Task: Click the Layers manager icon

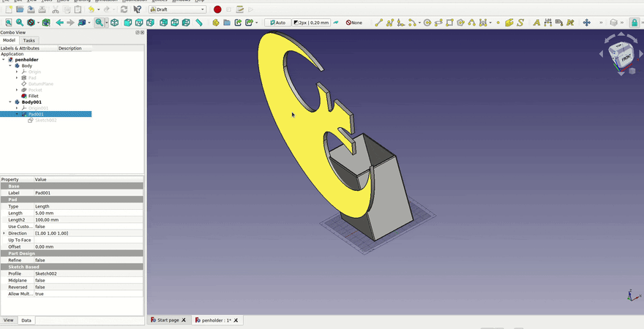Action: (x=613, y=23)
